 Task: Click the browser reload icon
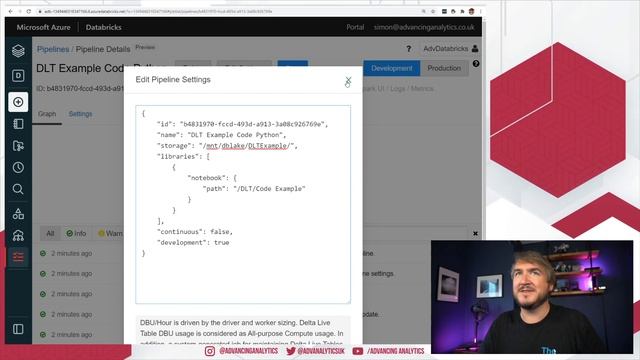pyautogui.click(x=29, y=11)
